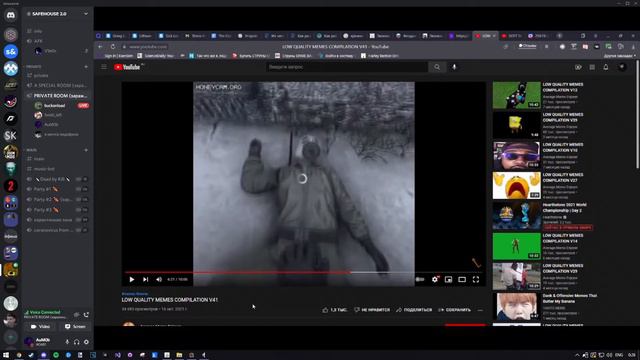Focus the YouTube search input field
Screen dimensions: 640x360
click(x=347, y=67)
